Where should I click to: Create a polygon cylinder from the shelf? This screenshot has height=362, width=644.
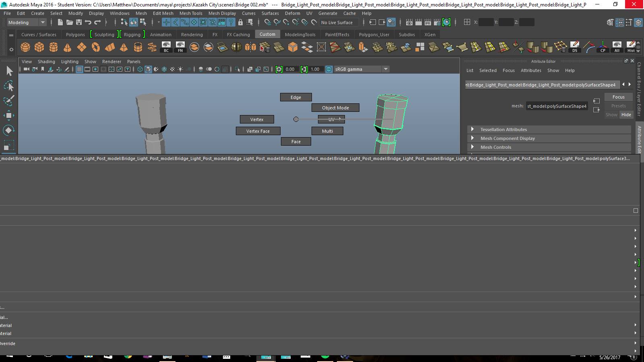click(54, 47)
